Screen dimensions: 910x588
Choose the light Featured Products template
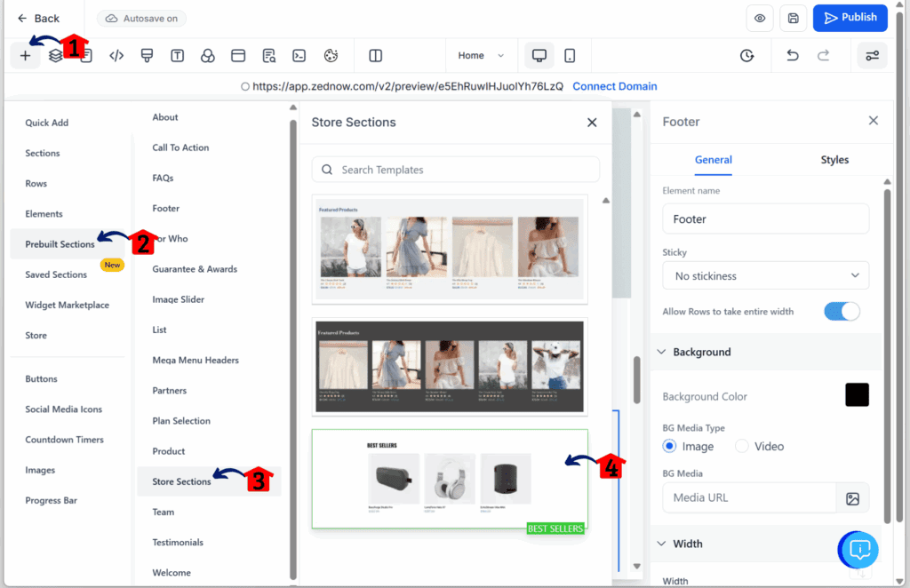(x=450, y=250)
